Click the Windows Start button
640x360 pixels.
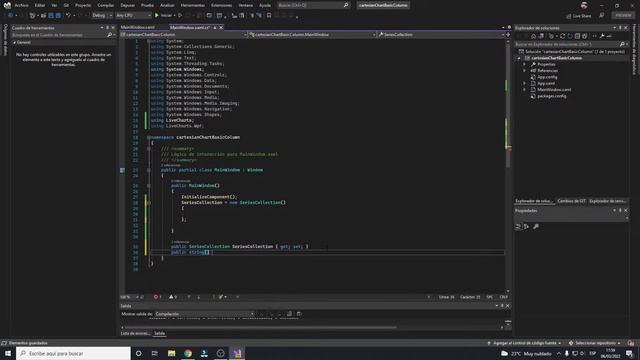[x=8, y=353]
